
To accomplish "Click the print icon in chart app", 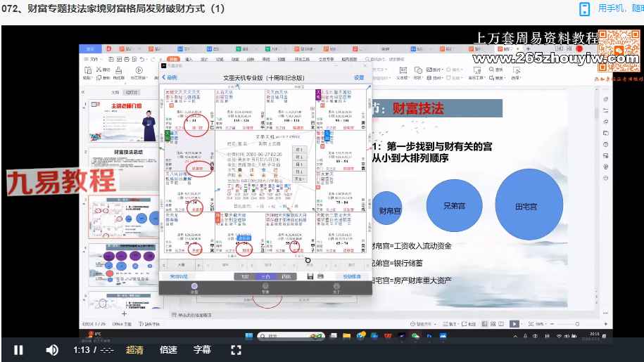I will tap(322, 276).
